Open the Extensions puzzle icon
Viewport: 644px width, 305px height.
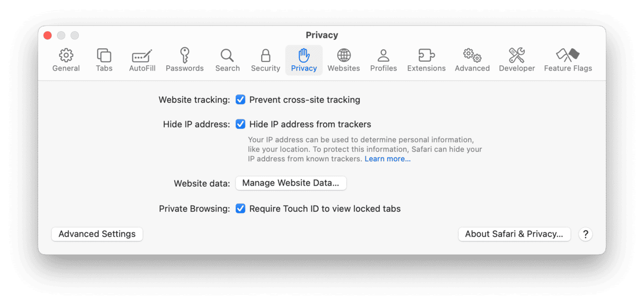click(426, 55)
